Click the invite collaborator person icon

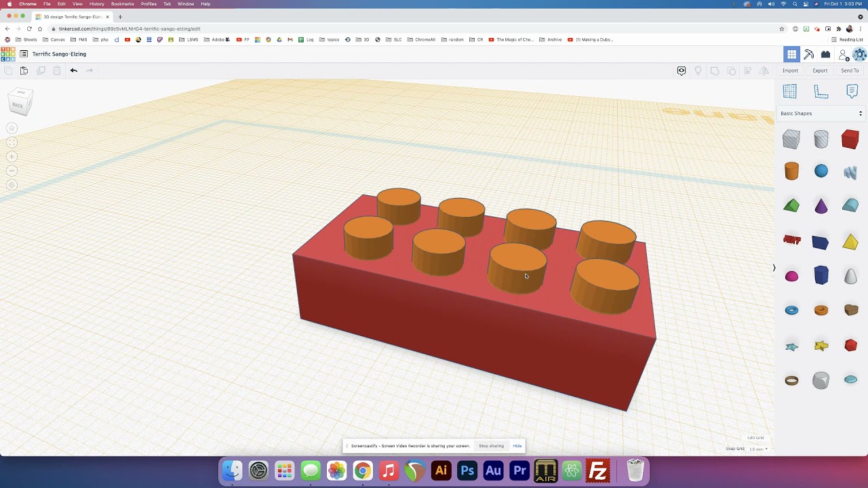pyautogui.click(x=844, y=54)
